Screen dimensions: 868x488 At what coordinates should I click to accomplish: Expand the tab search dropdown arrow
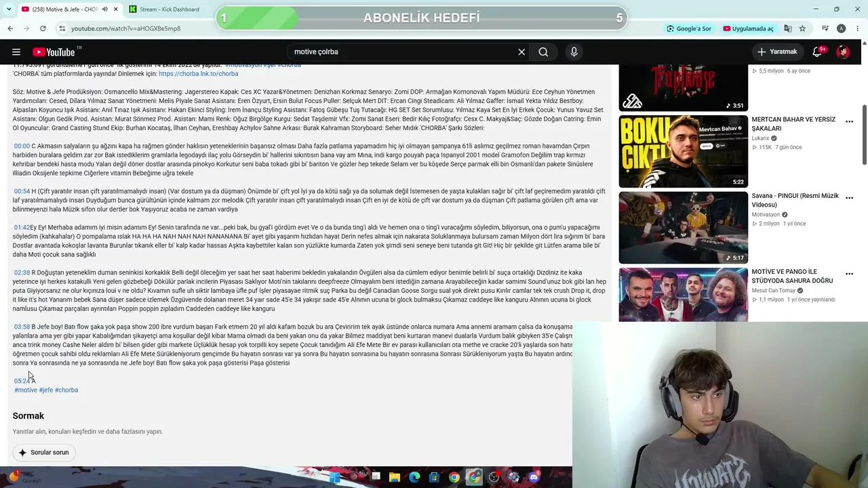(x=9, y=9)
